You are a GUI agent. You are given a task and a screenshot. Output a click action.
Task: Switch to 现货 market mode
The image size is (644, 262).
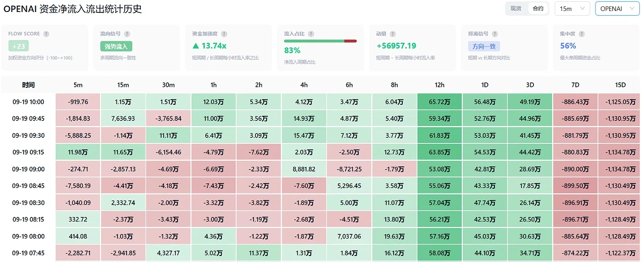click(x=516, y=9)
